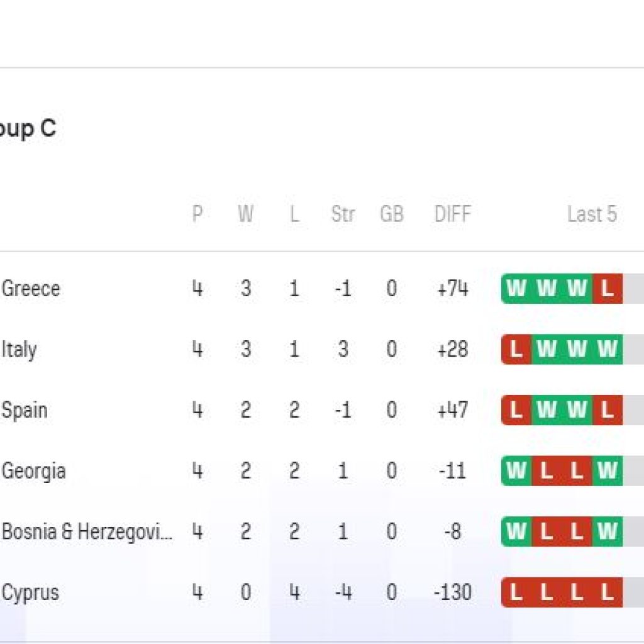This screenshot has height=644, width=644.
Task: Select Spain in the standings
Action: pyautogui.click(x=25, y=411)
